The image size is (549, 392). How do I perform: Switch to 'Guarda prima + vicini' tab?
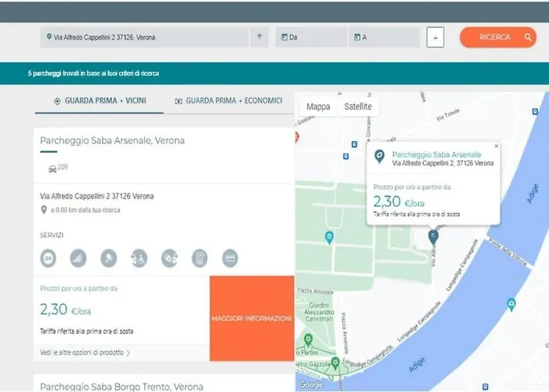pos(100,101)
